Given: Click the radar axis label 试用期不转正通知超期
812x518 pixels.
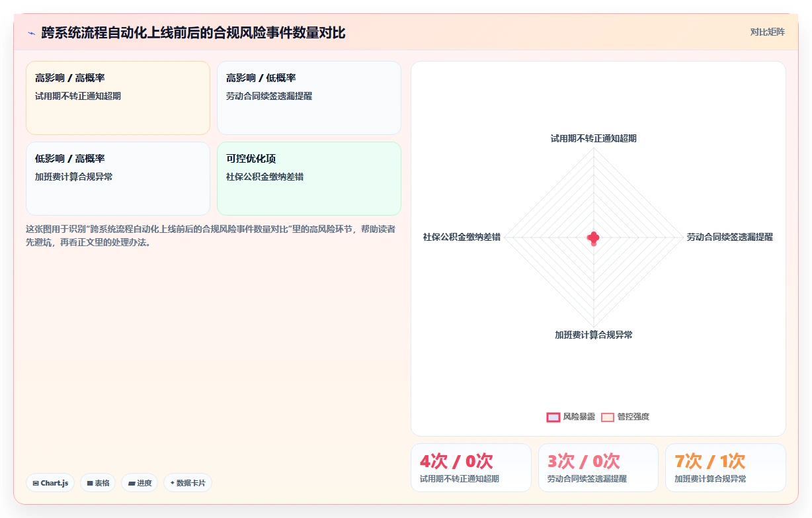Looking at the screenshot, I should [594, 138].
